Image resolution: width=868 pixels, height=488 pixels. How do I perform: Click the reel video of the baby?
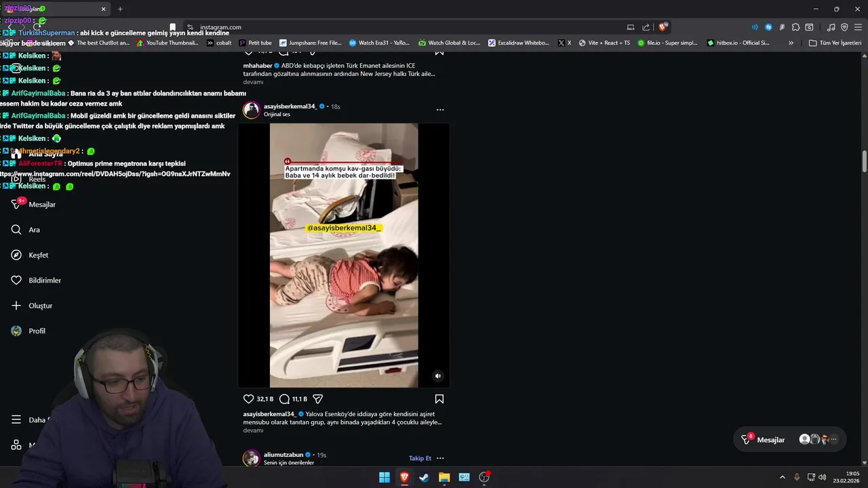(344, 256)
